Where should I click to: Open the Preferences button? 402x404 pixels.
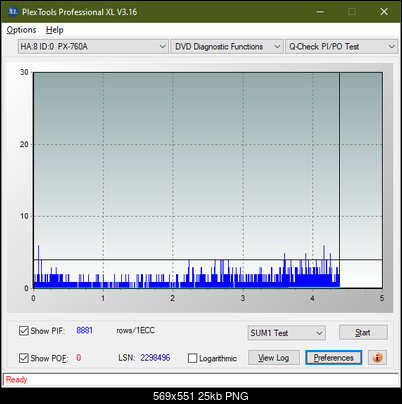334,358
